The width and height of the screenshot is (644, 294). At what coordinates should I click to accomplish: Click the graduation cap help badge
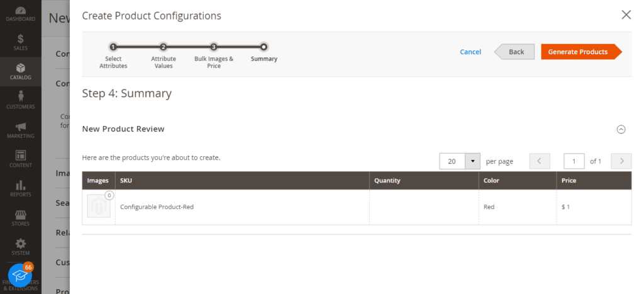click(x=19, y=275)
